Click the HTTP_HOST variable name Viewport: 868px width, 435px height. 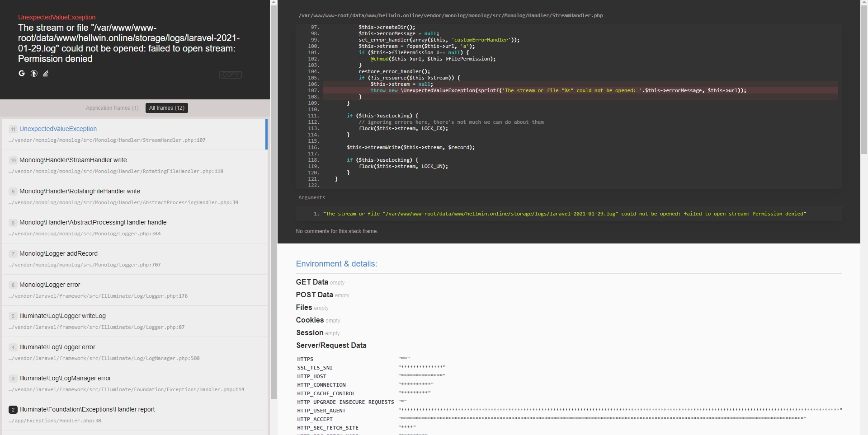[x=311, y=376]
